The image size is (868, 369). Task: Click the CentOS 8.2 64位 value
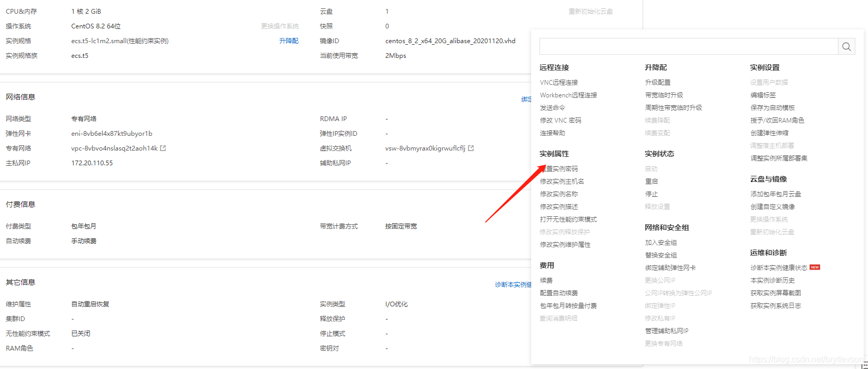tap(96, 26)
